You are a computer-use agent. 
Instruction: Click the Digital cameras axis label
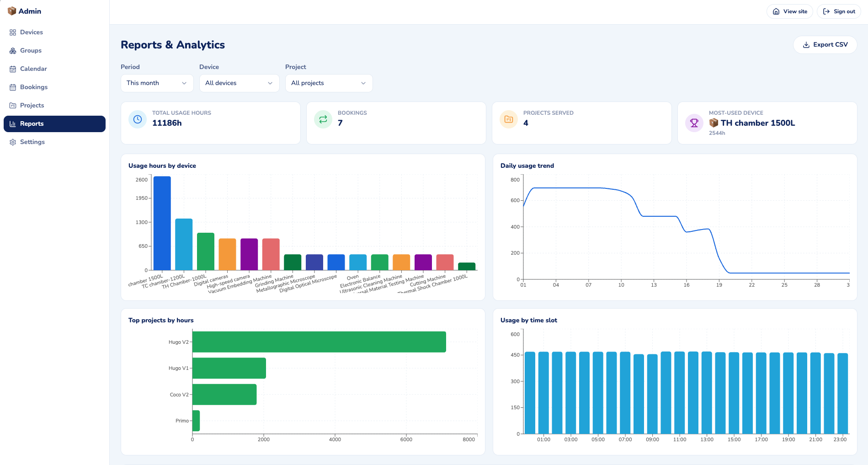pos(211,281)
